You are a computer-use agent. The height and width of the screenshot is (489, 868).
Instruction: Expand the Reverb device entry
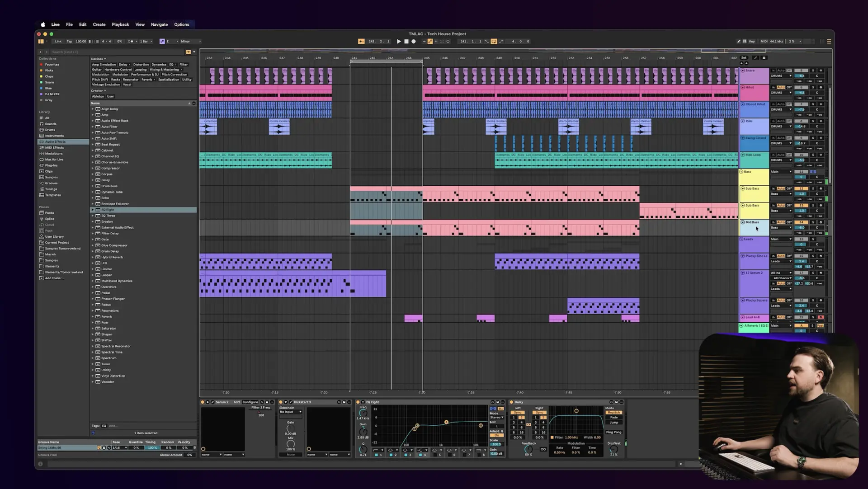coord(93,316)
